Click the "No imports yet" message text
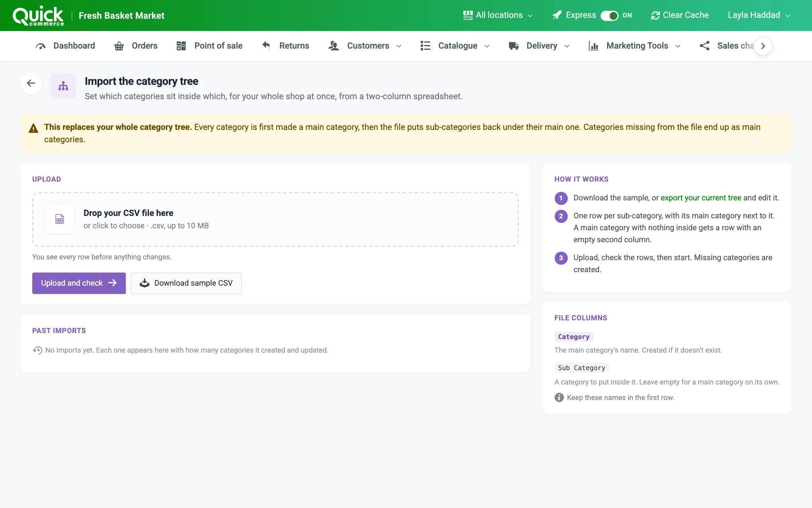The height and width of the screenshot is (508, 812). click(x=187, y=350)
